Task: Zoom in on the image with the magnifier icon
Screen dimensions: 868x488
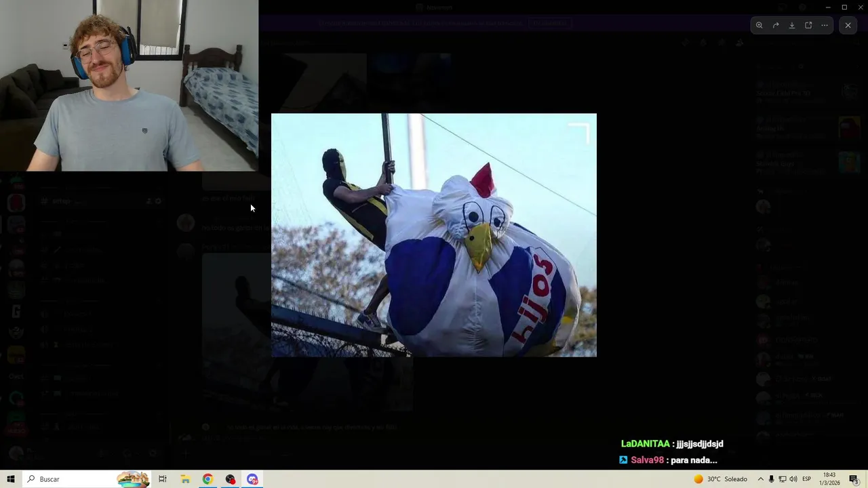Action: (x=759, y=26)
